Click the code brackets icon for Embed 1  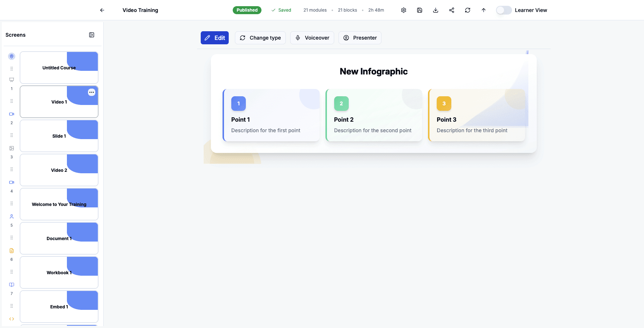click(x=12, y=319)
